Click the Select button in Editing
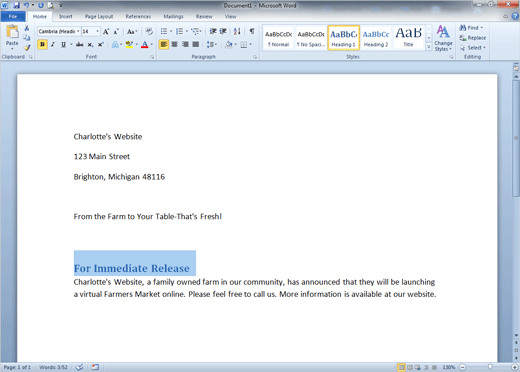Image resolution: width=520 pixels, height=372 pixels. (472, 48)
